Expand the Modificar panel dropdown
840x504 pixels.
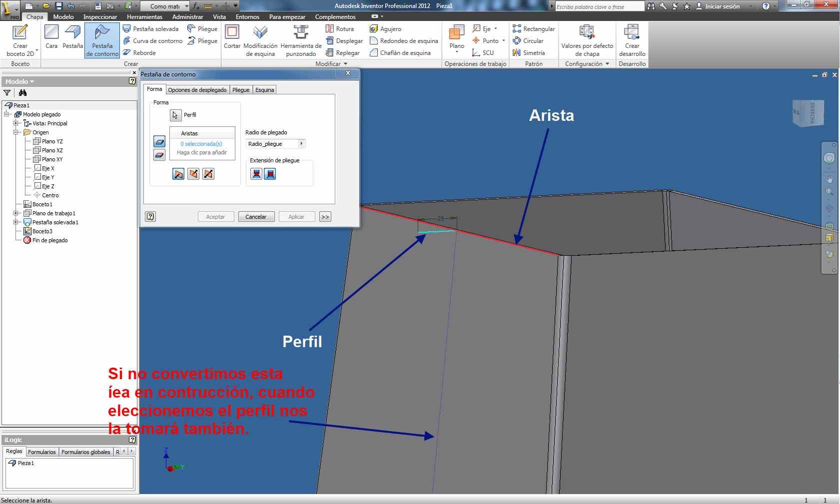[345, 64]
